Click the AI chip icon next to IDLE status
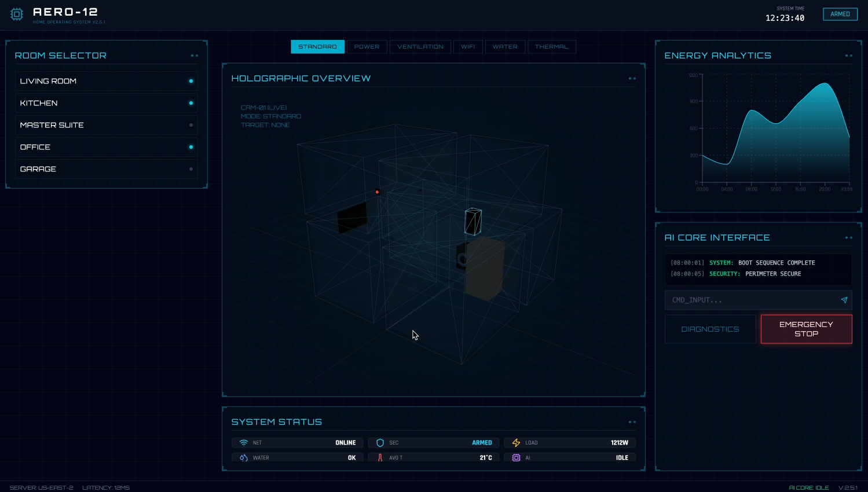 tap(516, 457)
